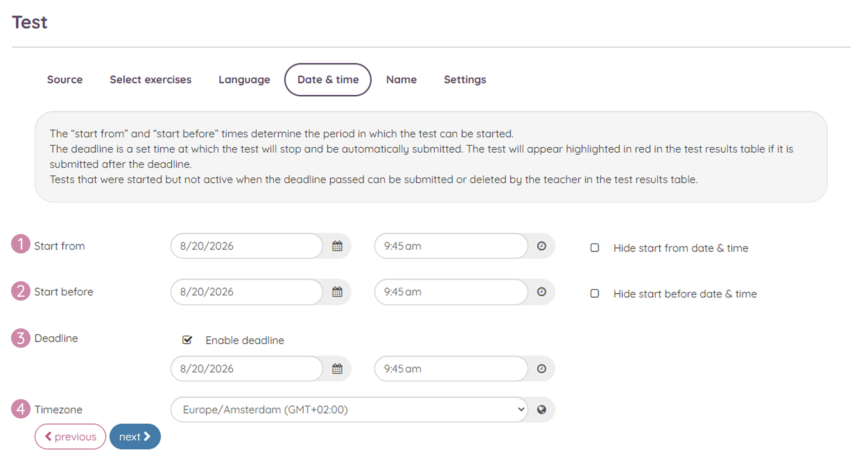Open clock picker for Deadline time
Screen dimensions: 868x466
coord(541,369)
